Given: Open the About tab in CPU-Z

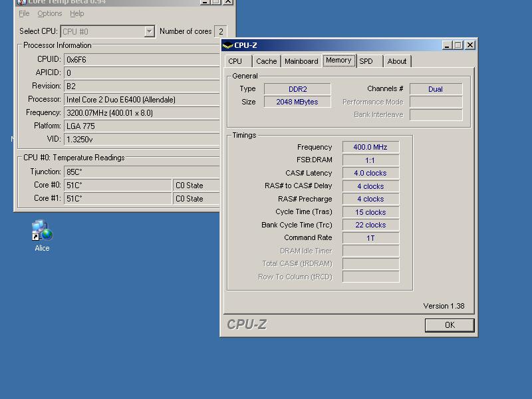Looking at the screenshot, I should click(x=397, y=61).
